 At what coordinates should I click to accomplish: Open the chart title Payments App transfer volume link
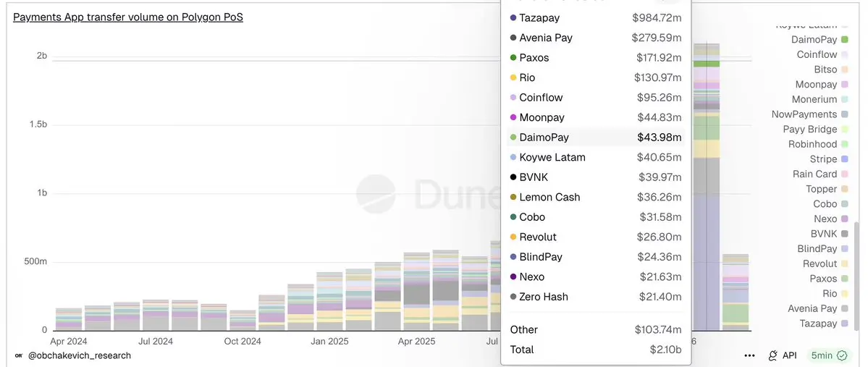(128, 17)
